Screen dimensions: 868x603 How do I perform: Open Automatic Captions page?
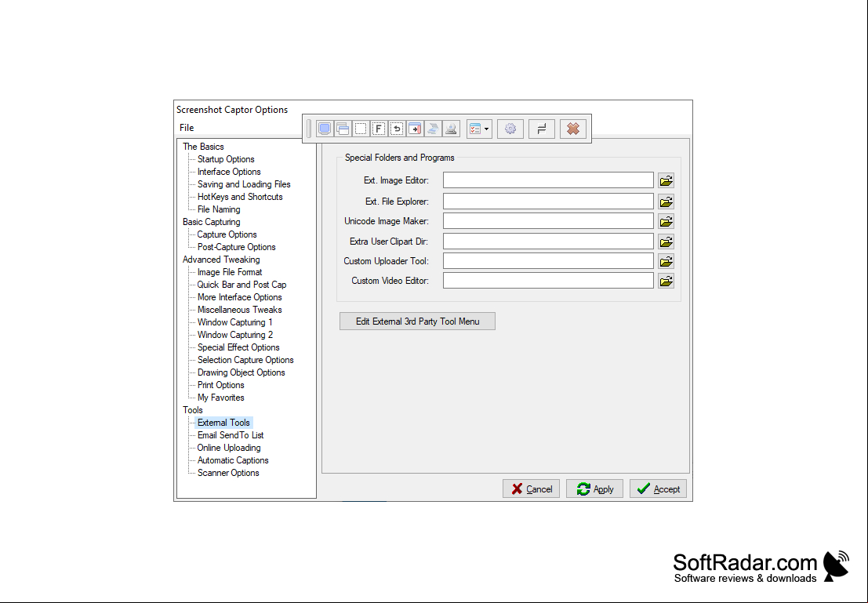click(x=233, y=461)
